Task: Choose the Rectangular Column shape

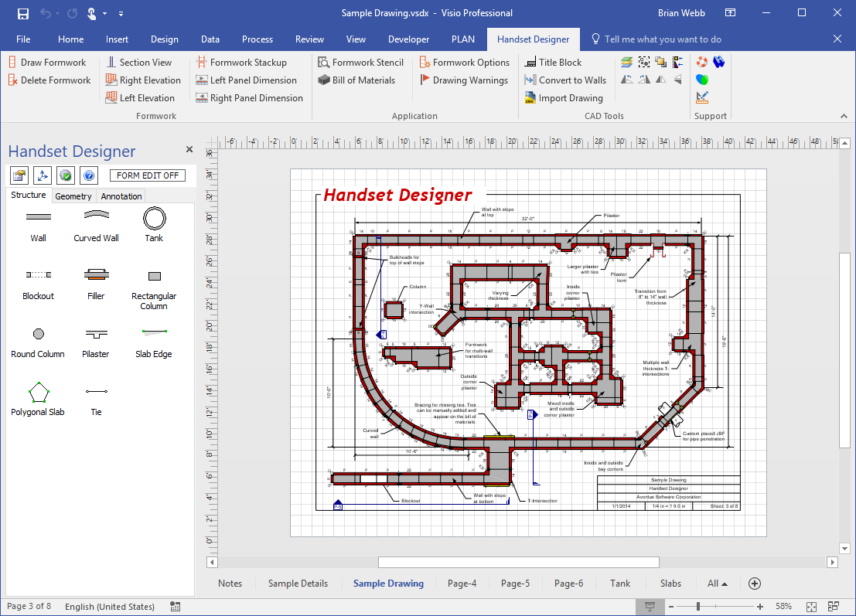Action: pos(154,291)
